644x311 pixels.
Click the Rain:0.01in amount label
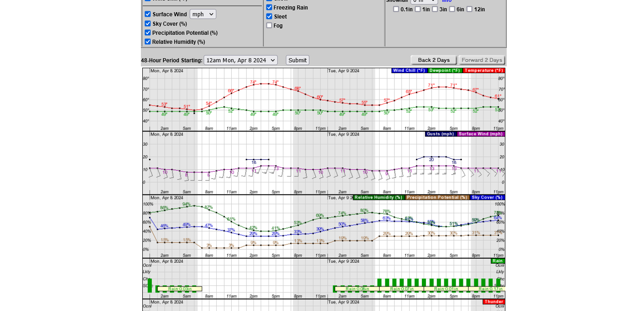click(446, 289)
